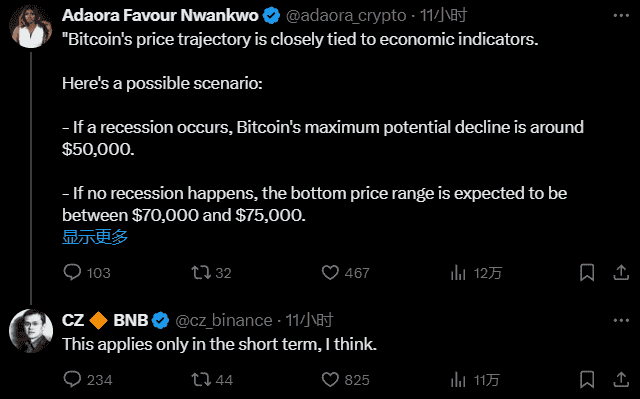This screenshot has height=399, width=640.
Task: Open the more options menu on Adaora's tweet
Action: 621,16
